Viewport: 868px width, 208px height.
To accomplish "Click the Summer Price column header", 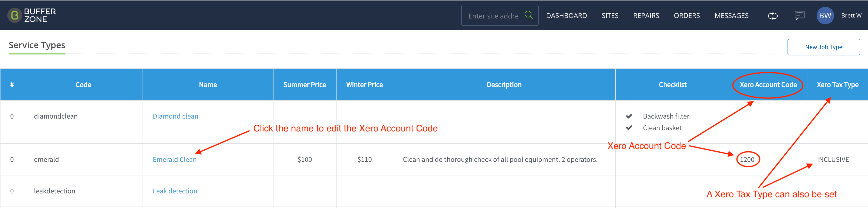I will click(304, 85).
